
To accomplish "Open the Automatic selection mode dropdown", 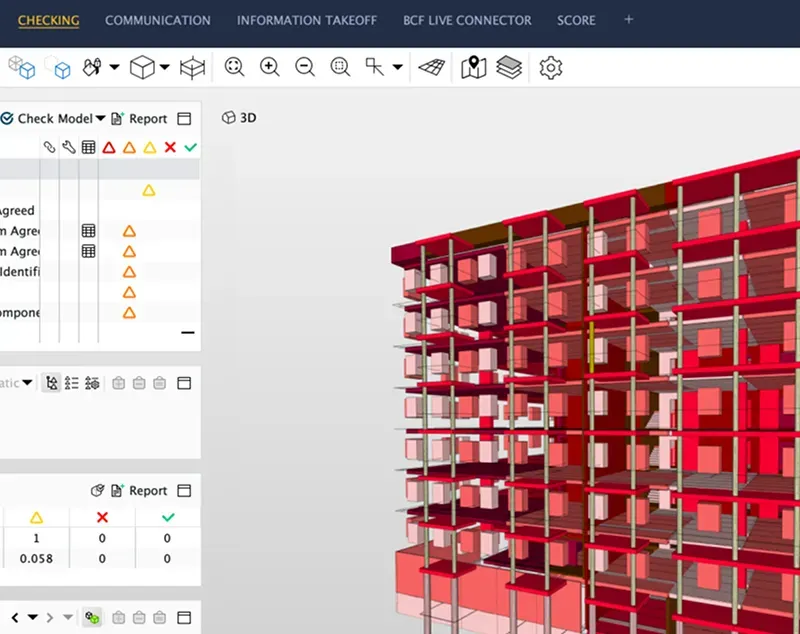I will (x=28, y=382).
